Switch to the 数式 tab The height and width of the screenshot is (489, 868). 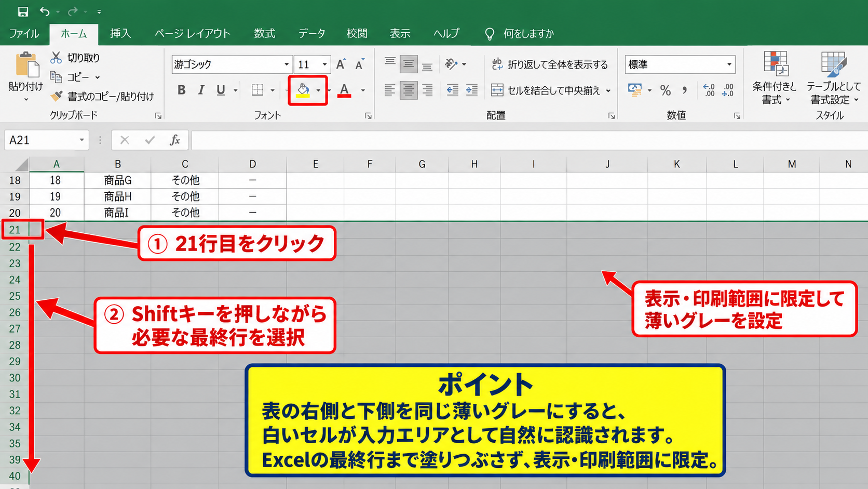[265, 34]
